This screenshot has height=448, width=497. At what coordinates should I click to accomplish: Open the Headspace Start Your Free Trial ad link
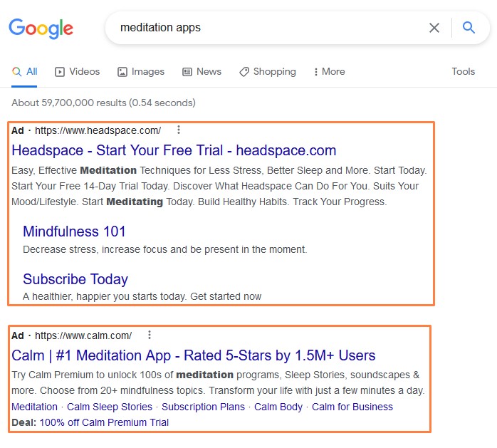coord(174,150)
